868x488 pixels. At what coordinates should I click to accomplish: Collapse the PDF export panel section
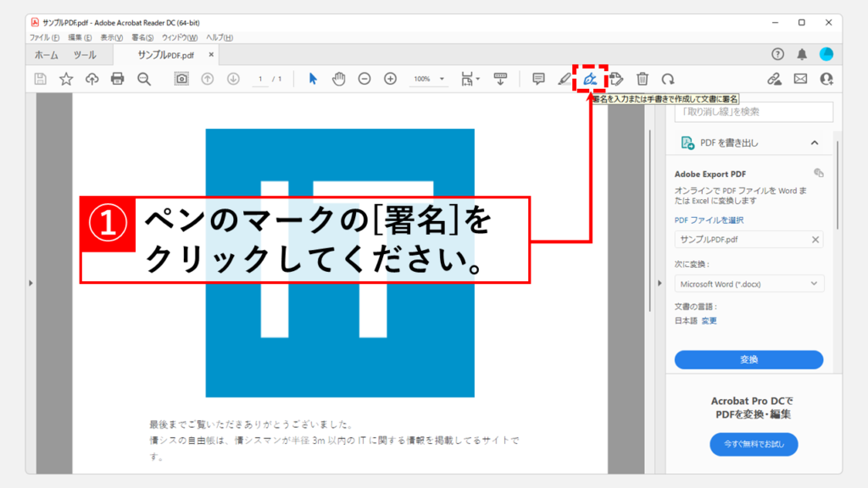(x=815, y=143)
